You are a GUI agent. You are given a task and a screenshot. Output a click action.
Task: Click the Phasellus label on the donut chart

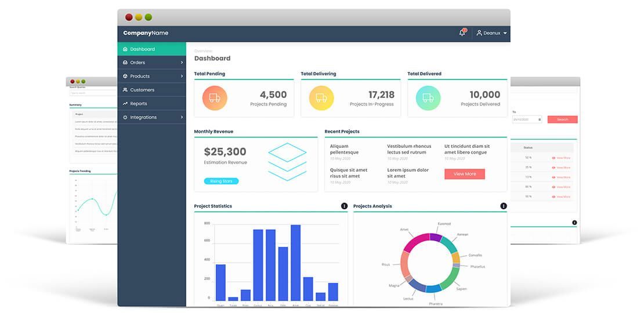[x=477, y=267]
